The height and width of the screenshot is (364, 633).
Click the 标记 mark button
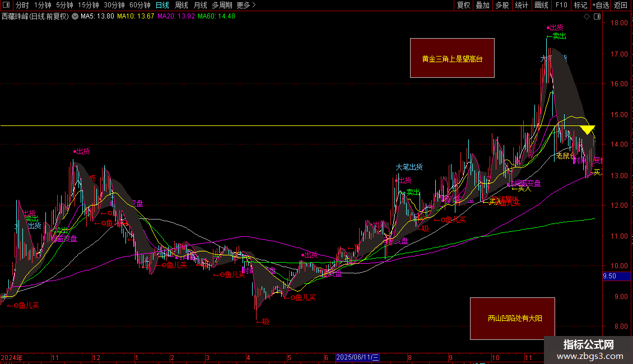[580, 5]
